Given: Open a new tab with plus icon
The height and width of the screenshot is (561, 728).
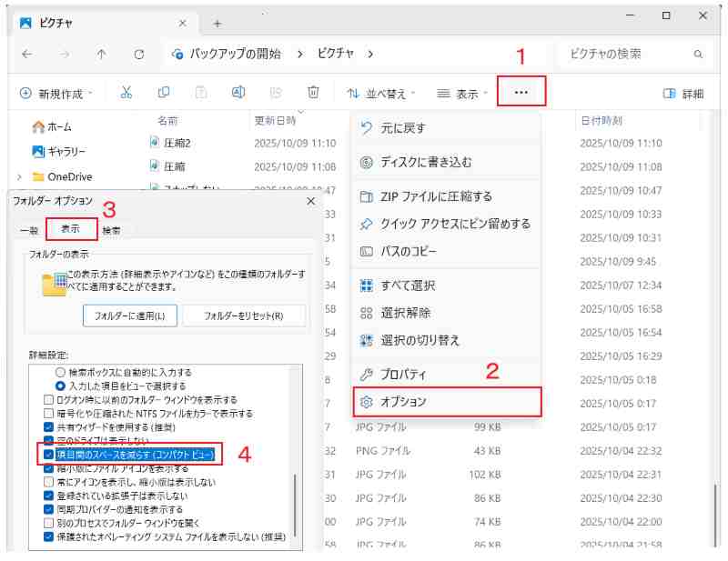Looking at the screenshot, I should pos(217,24).
